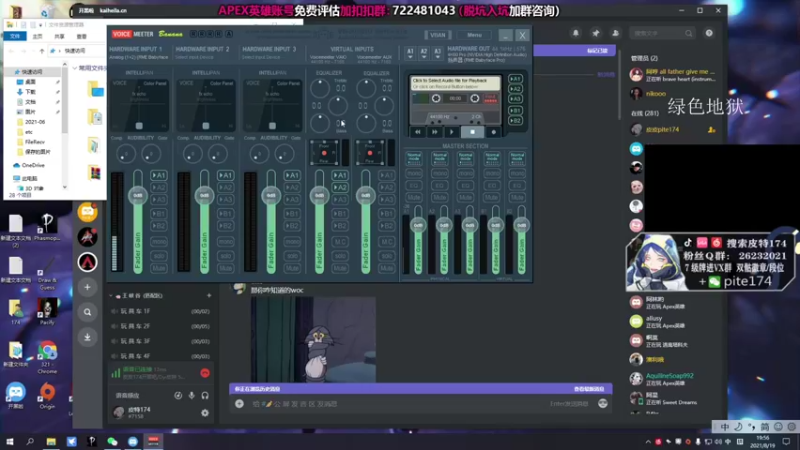Open the A1 hardware output device dropdown

[x=410, y=54]
